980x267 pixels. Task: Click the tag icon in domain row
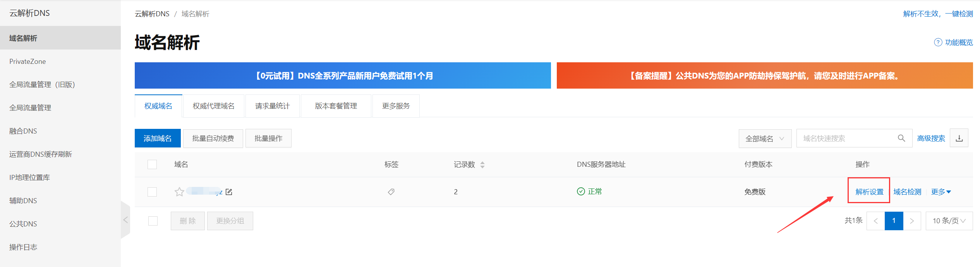click(391, 192)
